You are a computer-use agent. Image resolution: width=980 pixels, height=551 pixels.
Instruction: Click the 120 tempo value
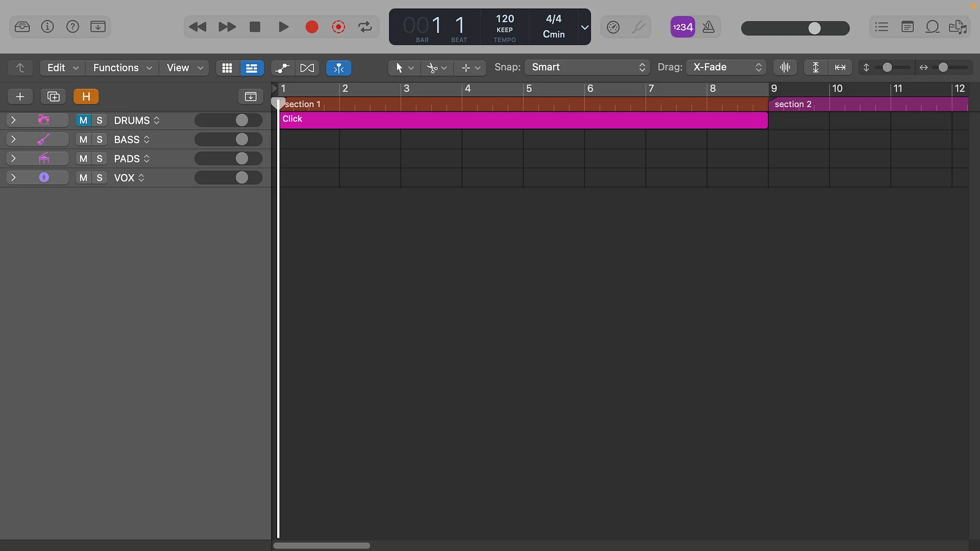pos(505,19)
